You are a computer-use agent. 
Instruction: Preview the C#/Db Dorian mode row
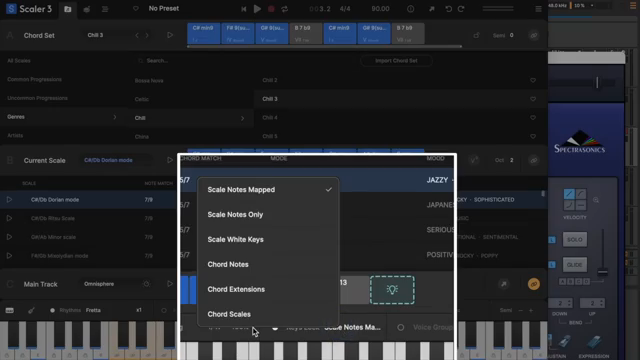pos(9,200)
